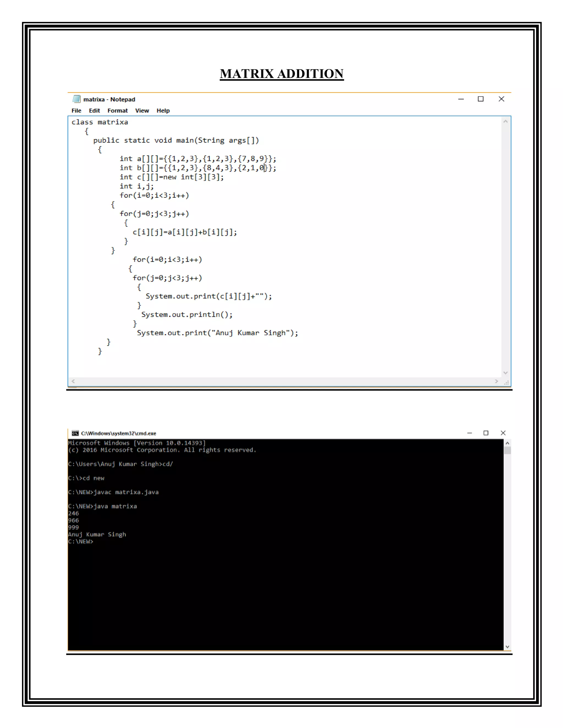Click the 'c[i][j]=a[i][j]+b[i][j];' line
Screen dimensions: 563x728
[185, 232]
